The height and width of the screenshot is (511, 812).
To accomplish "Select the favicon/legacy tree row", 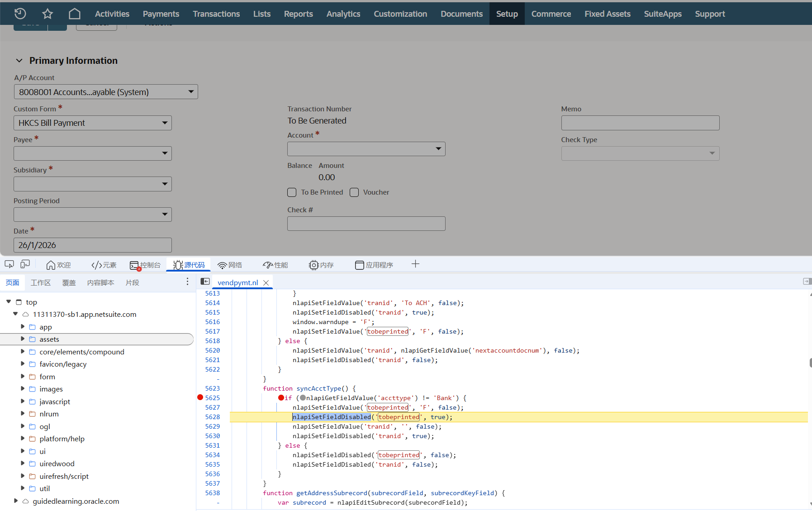I will (x=97, y=364).
